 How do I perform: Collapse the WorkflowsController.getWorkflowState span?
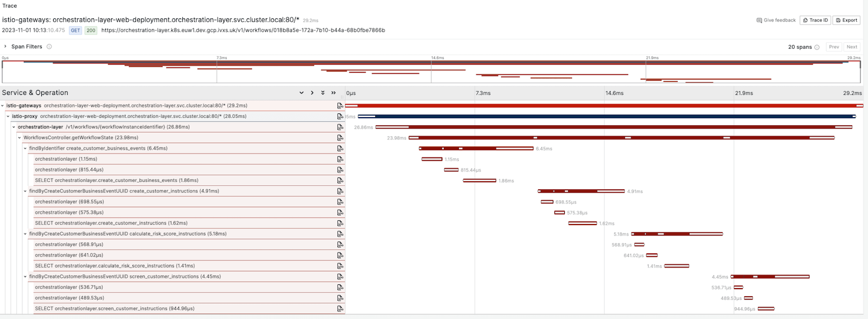click(20, 138)
